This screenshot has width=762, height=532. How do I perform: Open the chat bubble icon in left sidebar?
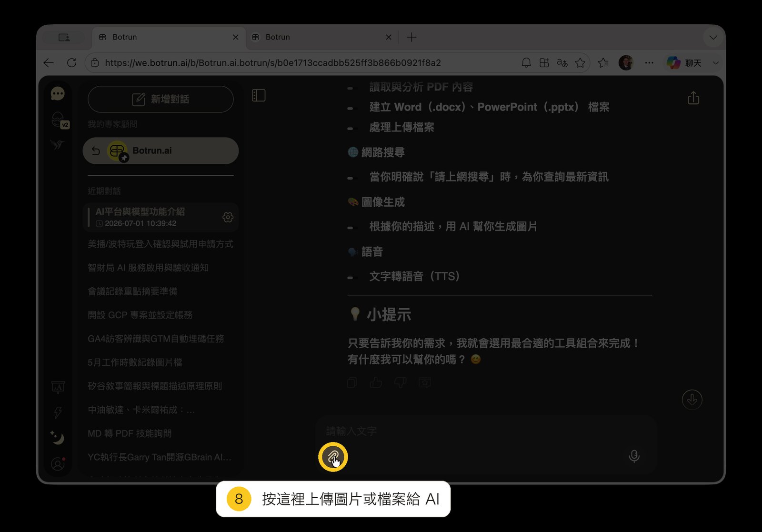[58, 94]
